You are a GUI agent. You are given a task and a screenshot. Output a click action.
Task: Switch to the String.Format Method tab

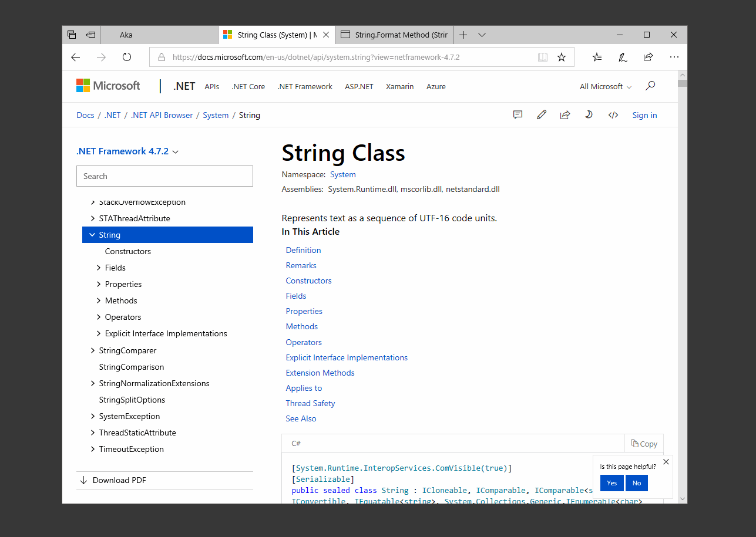394,35
